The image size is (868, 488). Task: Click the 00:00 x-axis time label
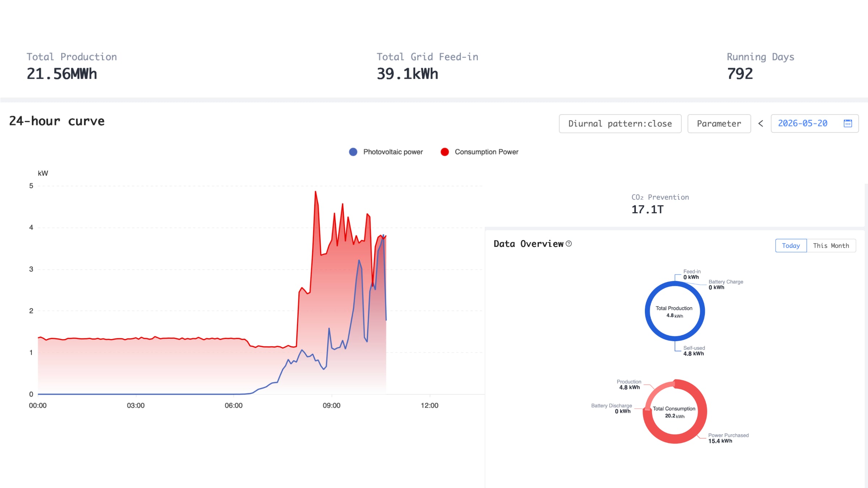pos(38,406)
